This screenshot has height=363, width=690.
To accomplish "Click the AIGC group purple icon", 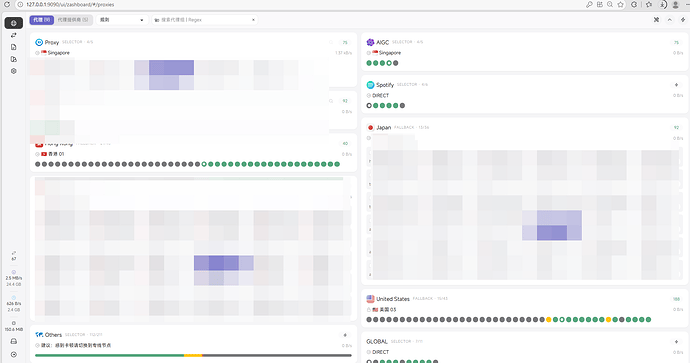I will [370, 42].
